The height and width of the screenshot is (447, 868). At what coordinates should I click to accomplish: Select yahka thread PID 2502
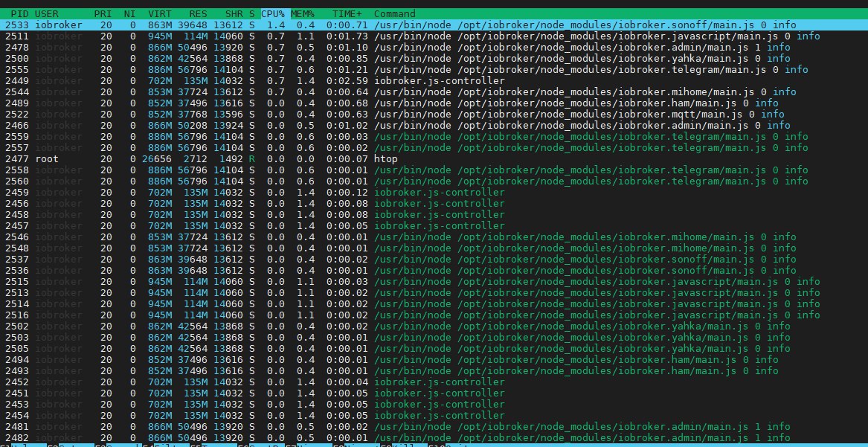pos(434,326)
